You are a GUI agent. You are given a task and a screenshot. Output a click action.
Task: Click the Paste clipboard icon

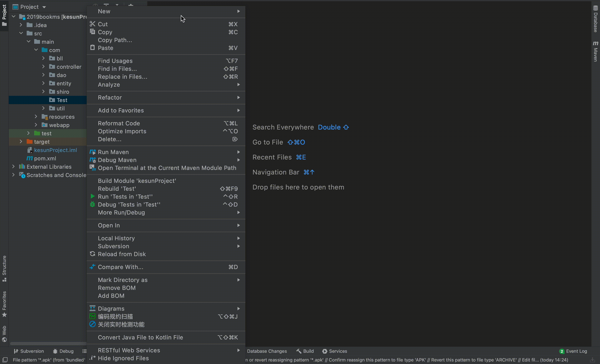tap(92, 47)
